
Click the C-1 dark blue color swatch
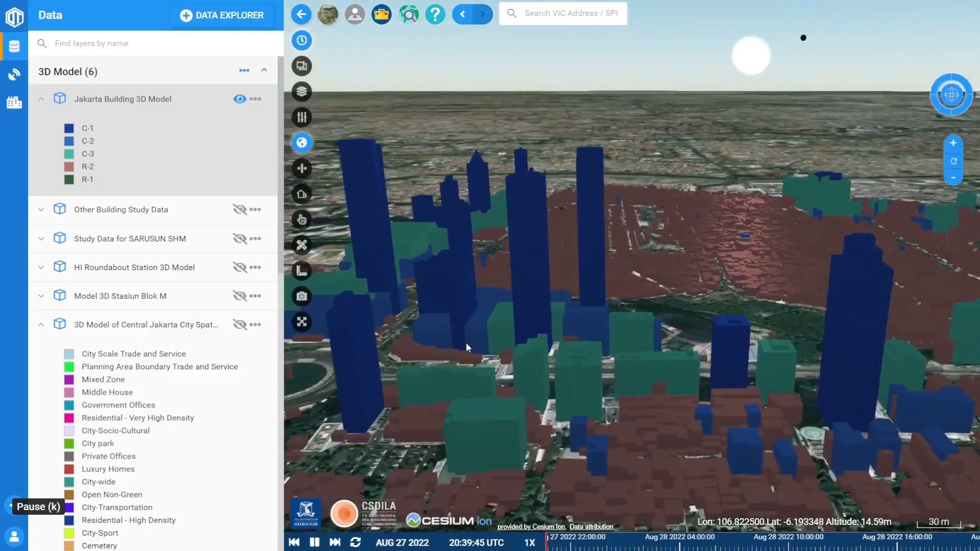[69, 128]
